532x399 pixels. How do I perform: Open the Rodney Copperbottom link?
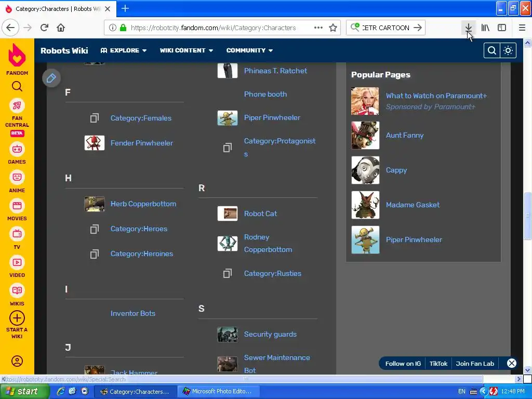tap(268, 243)
